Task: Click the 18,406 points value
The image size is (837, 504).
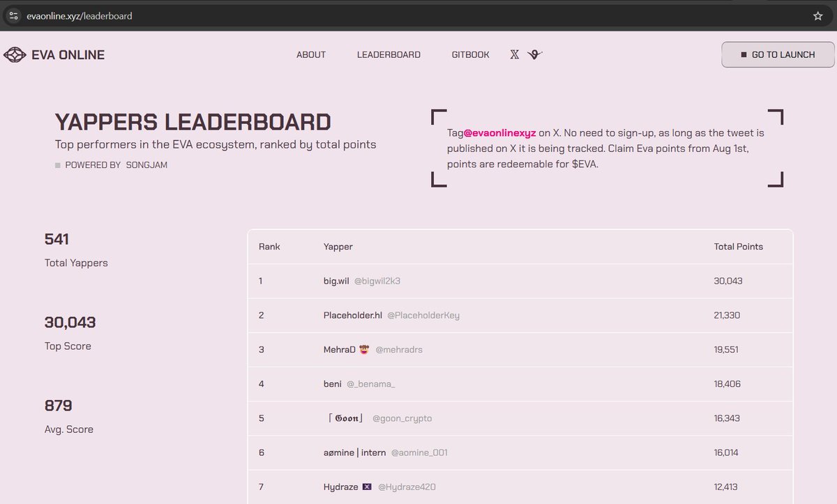Action: coord(727,383)
